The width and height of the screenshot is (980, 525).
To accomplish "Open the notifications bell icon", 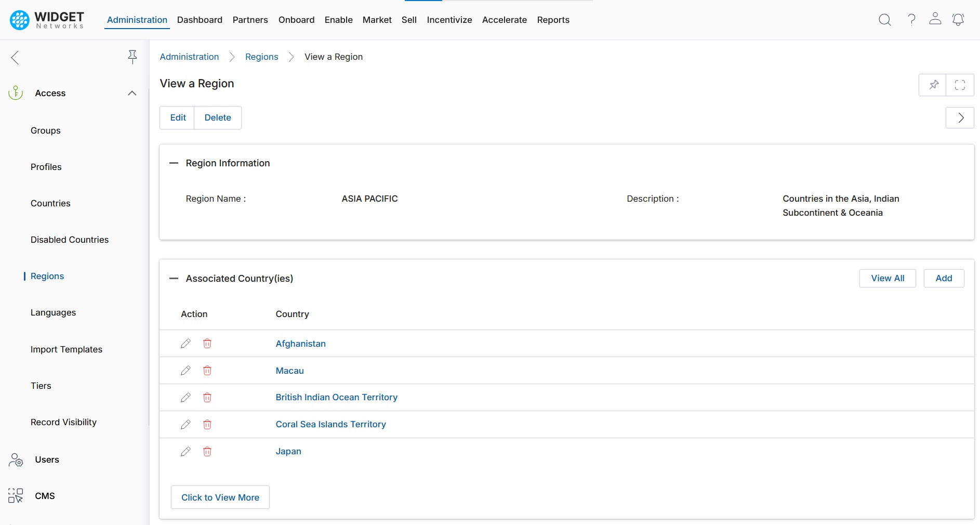I will click(958, 20).
